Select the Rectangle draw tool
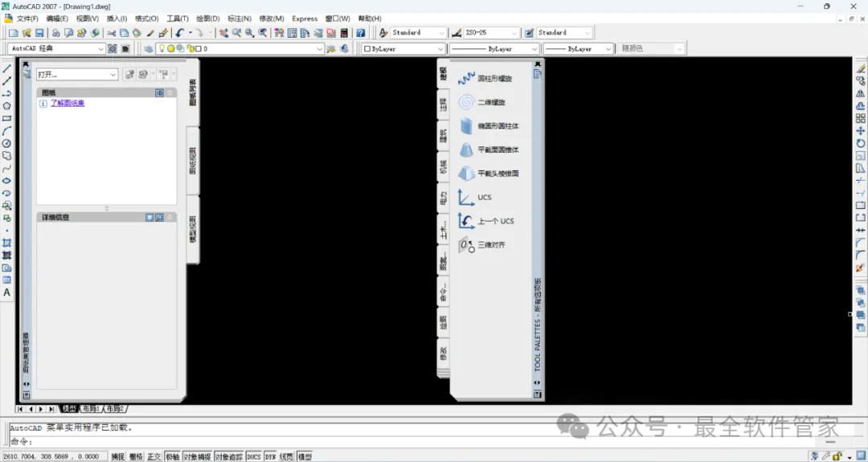 (6, 118)
